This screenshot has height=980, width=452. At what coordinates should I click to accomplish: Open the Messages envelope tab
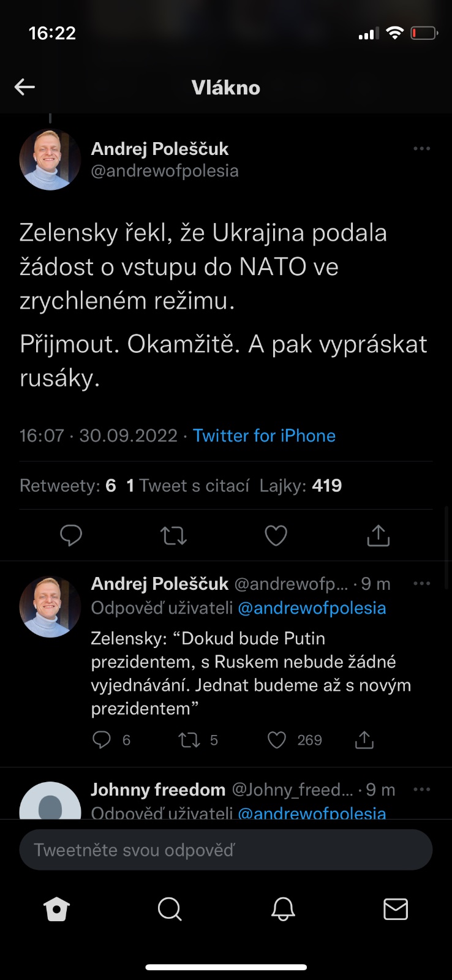pyautogui.click(x=396, y=910)
